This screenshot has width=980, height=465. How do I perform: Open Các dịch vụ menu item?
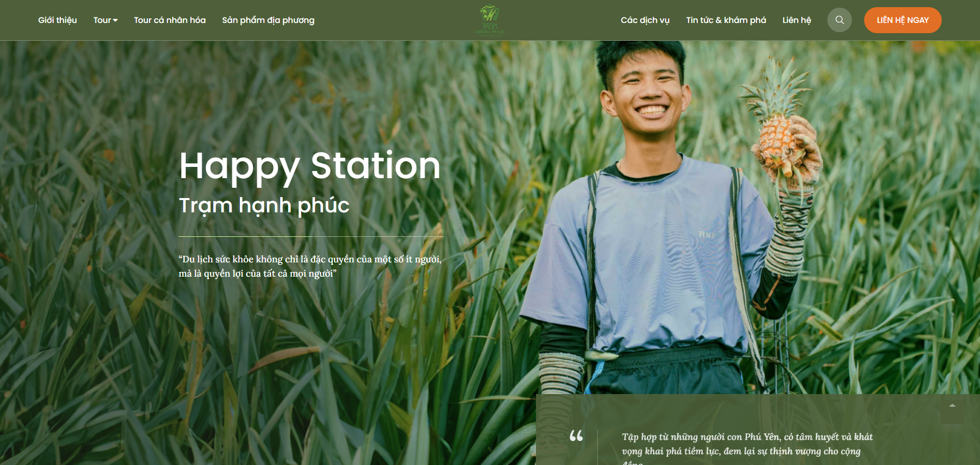(645, 20)
